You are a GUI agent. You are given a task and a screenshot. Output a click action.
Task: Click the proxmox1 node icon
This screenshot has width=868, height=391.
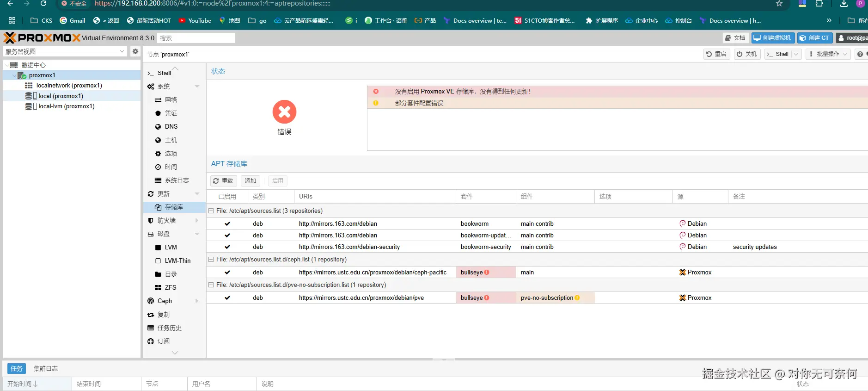pyautogui.click(x=22, y=75)
